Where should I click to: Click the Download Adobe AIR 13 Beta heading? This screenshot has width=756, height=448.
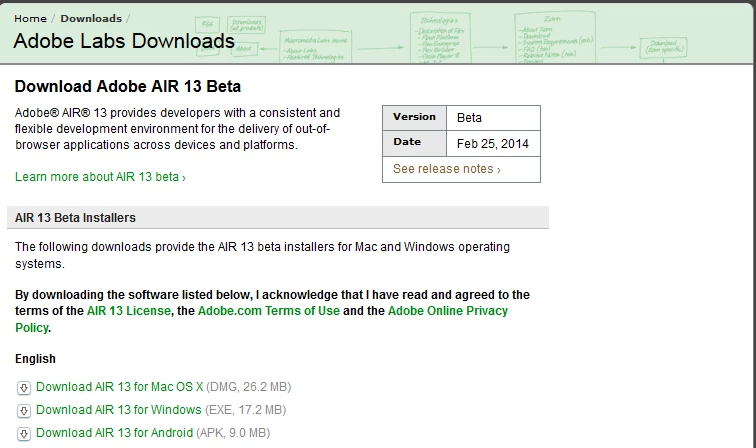(128, 86)
